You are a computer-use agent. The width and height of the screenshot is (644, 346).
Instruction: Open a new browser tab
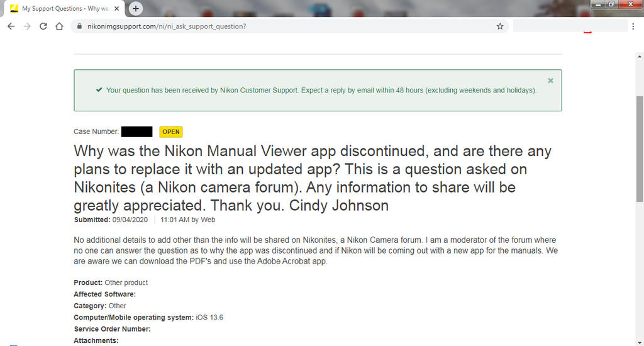click(136, 9)
